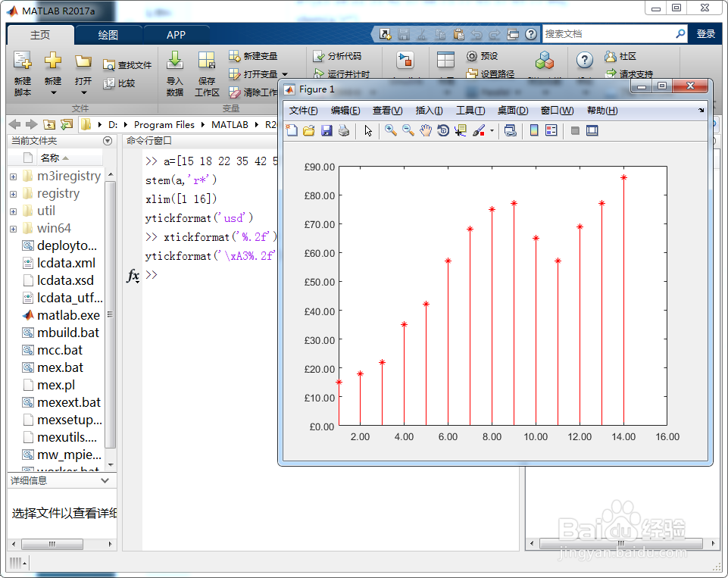Open 桌面(D) menu in Figure 1

pos(513,111)
